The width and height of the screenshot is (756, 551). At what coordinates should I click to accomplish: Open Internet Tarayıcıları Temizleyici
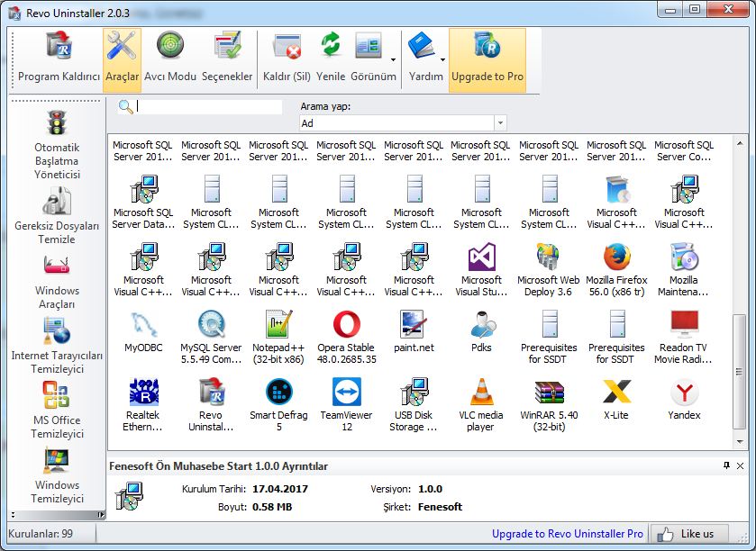tap(57, 346)
